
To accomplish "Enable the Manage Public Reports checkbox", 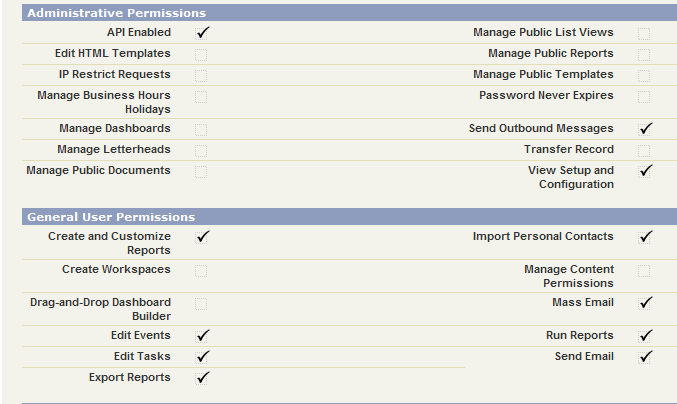I will click(644, 55).
